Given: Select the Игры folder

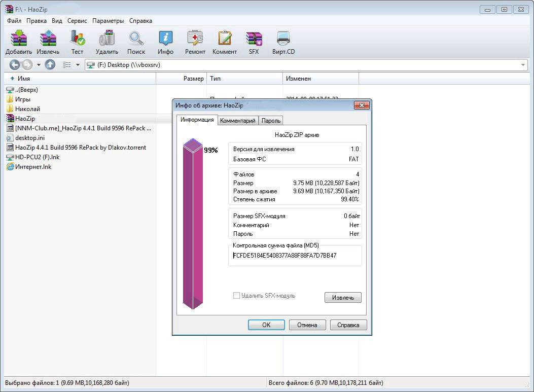Looking at the screenshot, I should tap(22, 99).
